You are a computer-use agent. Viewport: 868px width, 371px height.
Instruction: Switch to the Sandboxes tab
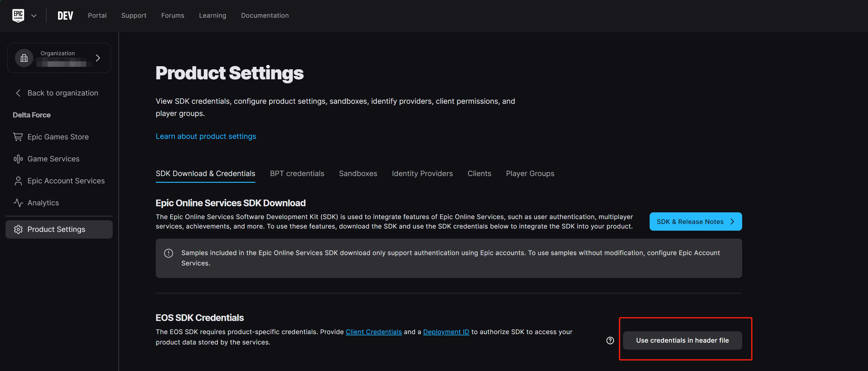pos(358,173)
